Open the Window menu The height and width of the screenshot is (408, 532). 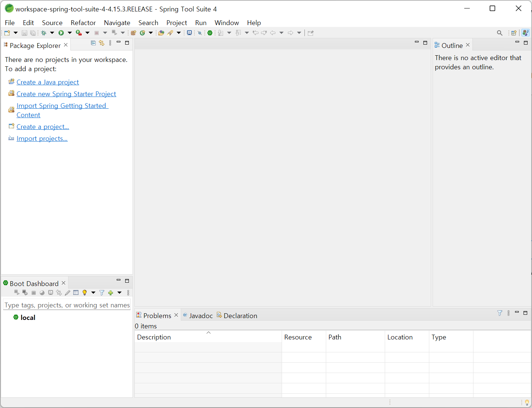(x=227, y=23)
